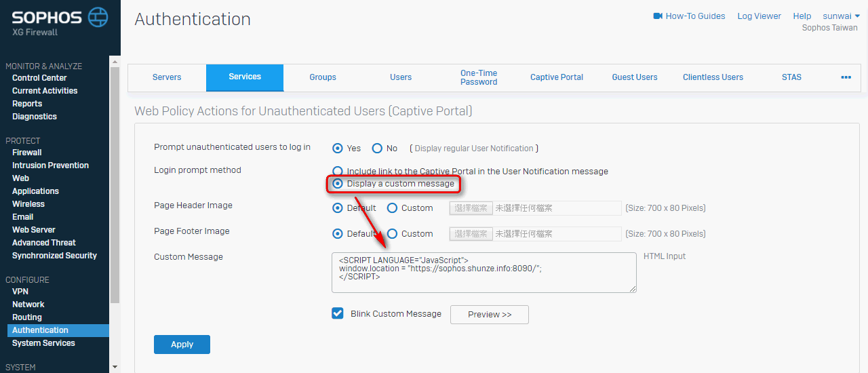The width and height of the screenshot is (868, 373).
Task: Open the sunwai user dropdown
Action: tap(841, 16)
